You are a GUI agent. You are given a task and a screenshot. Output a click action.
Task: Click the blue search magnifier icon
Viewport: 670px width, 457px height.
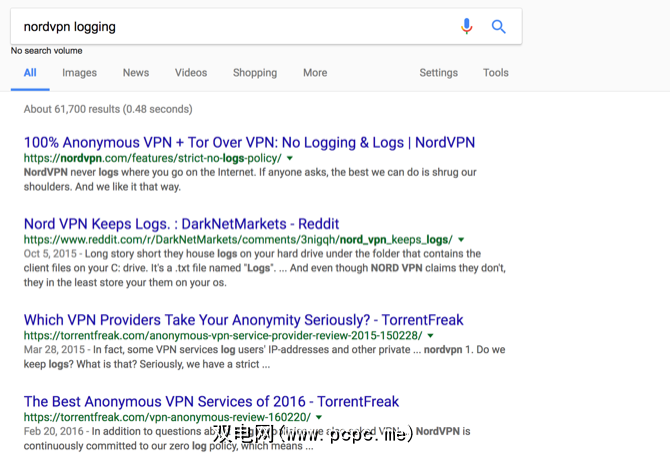coord(498,26)
